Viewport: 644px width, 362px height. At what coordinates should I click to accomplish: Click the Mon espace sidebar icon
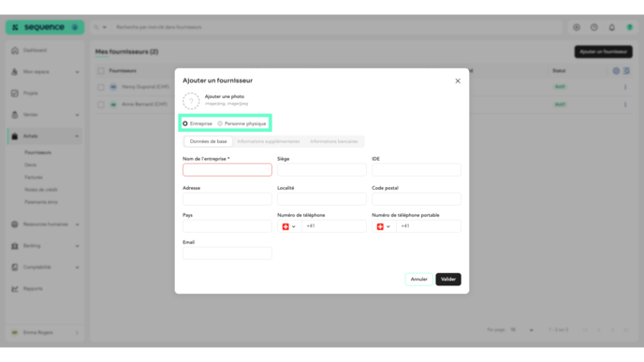[15, 72]
